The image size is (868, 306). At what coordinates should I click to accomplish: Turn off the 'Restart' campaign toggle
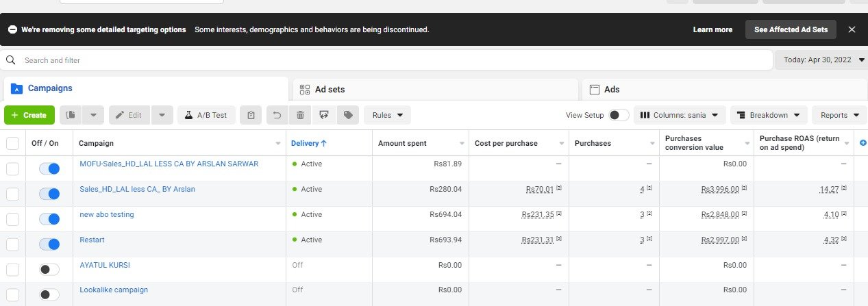coord(49,244)
